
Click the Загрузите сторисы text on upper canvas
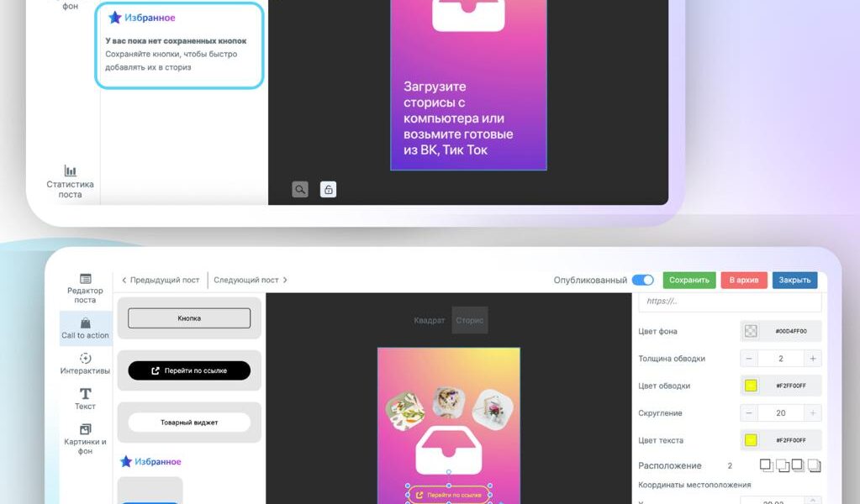(x=458, y=118)
